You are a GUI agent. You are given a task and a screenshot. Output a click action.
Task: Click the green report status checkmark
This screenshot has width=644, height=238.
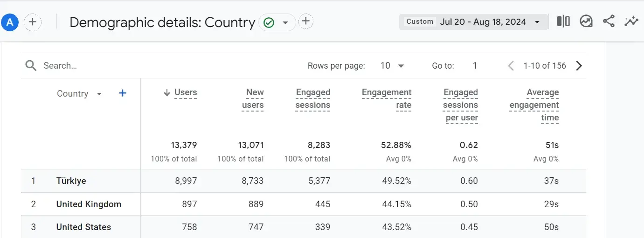tap(269, 22)
